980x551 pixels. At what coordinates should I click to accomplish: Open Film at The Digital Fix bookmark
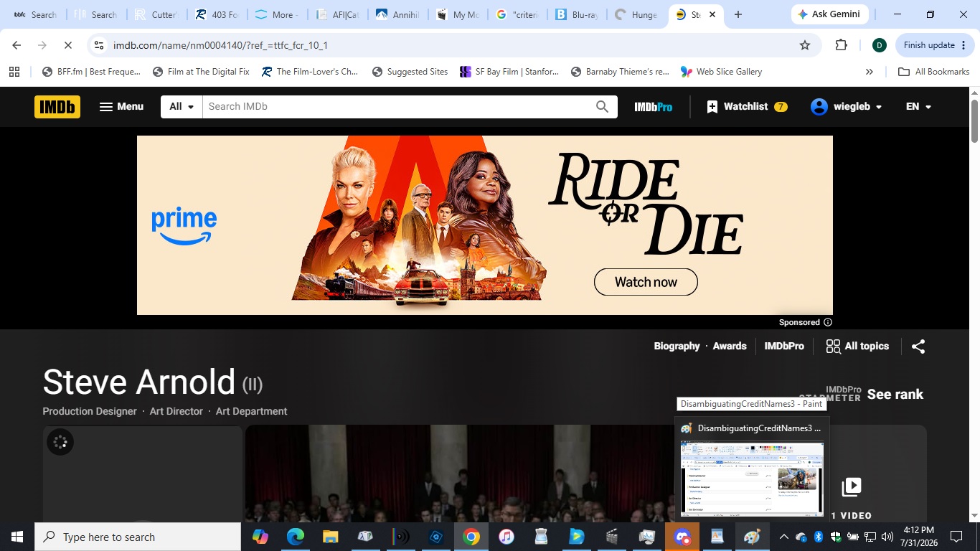(201, 72)
